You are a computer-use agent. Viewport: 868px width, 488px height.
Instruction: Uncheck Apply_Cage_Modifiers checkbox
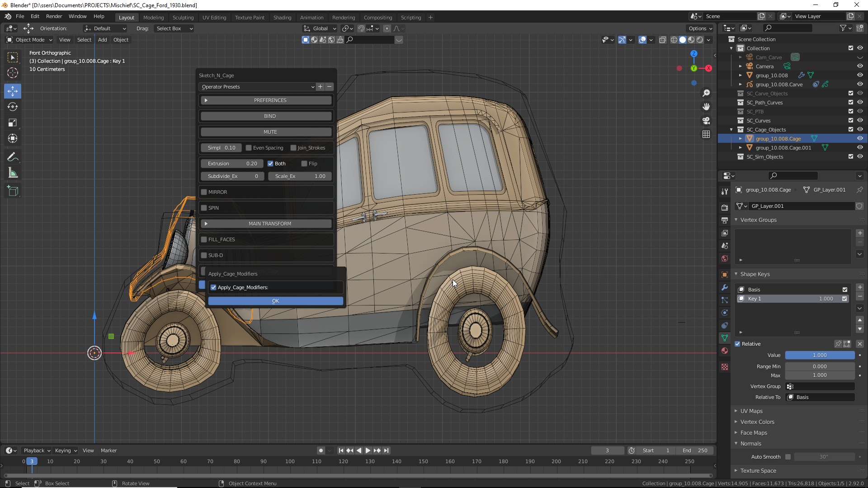(x=213, y=287)
